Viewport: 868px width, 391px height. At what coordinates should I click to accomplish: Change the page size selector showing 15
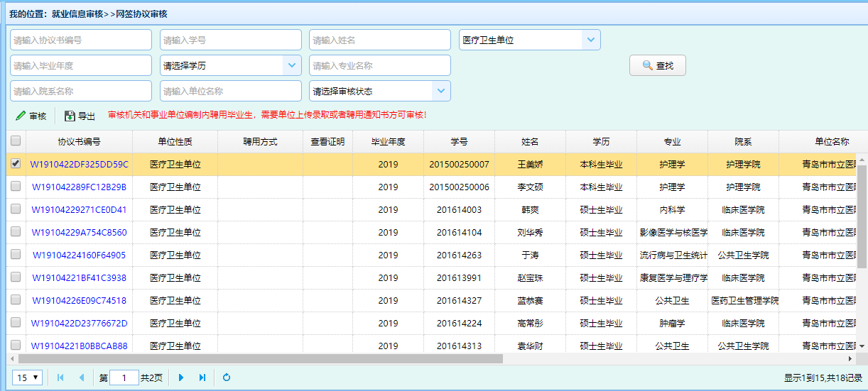coord(28,378)
